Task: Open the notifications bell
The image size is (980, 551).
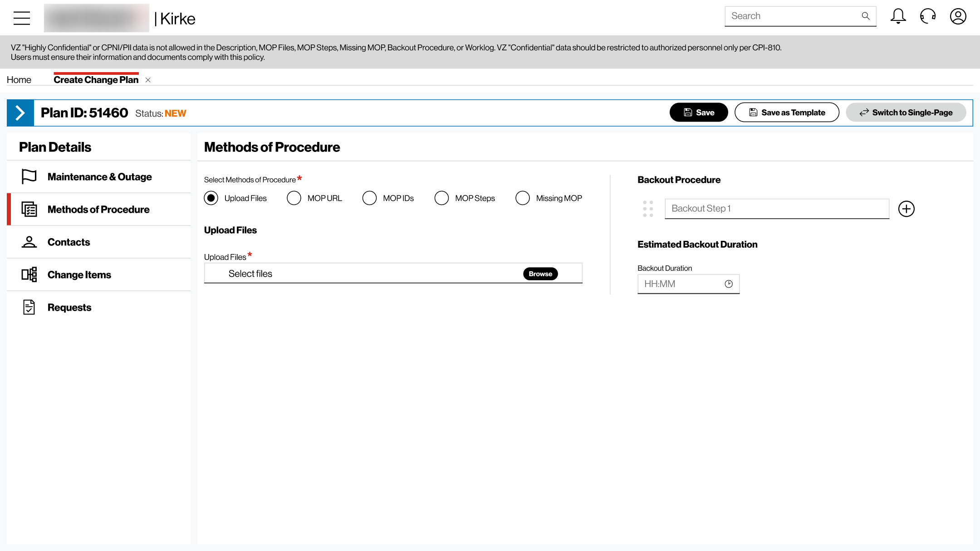Action: 898,16
